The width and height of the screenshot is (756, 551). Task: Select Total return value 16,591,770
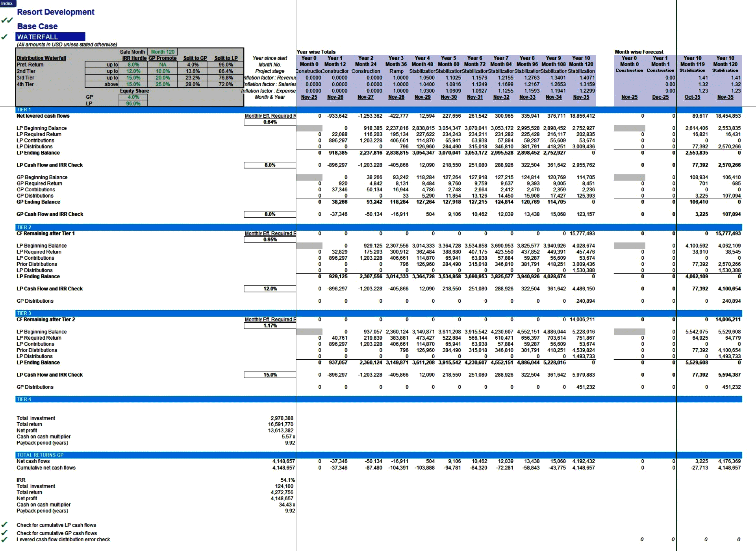coord(281,424)
